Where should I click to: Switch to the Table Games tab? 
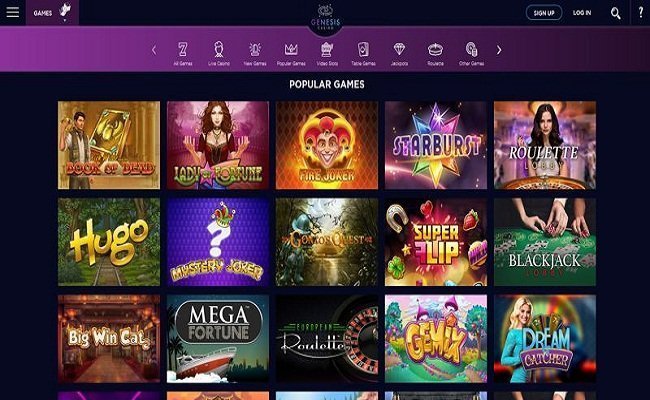pos(364,54)
